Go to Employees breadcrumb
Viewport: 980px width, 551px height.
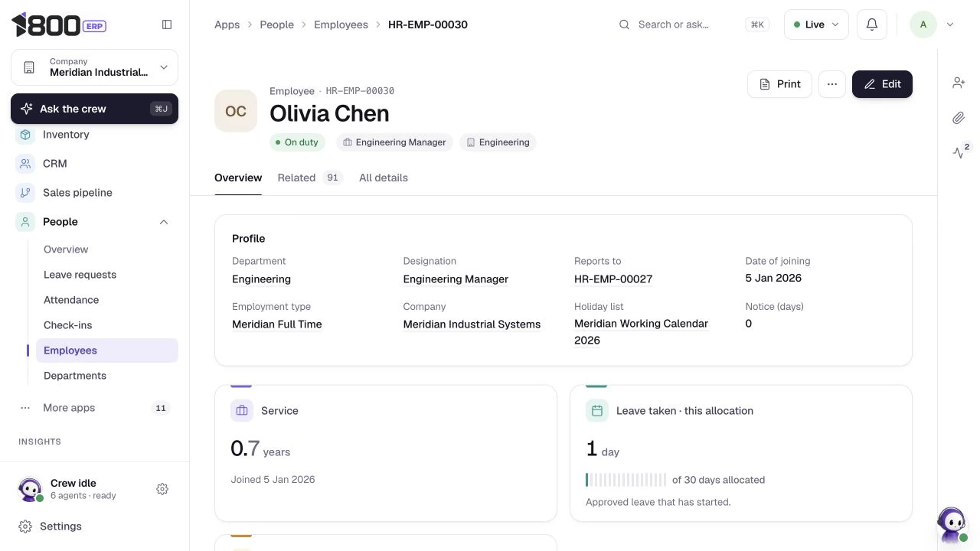(341, 24)
